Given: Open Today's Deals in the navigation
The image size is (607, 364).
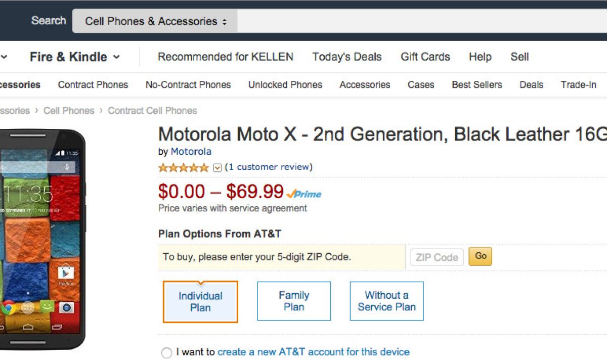Looking at the screenshot, I should point(347,57).
